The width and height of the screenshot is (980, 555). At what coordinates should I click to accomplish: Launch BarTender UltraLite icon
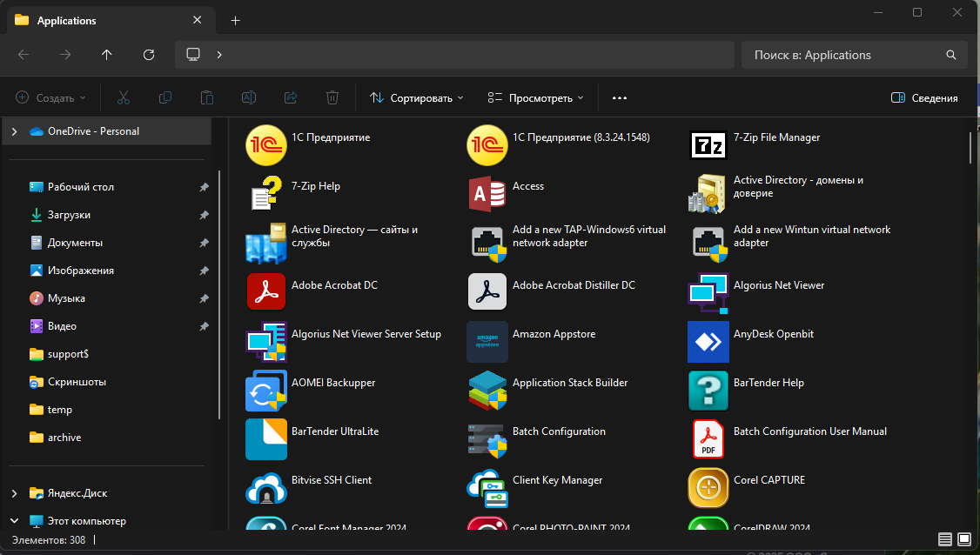[x=266, y=438]
